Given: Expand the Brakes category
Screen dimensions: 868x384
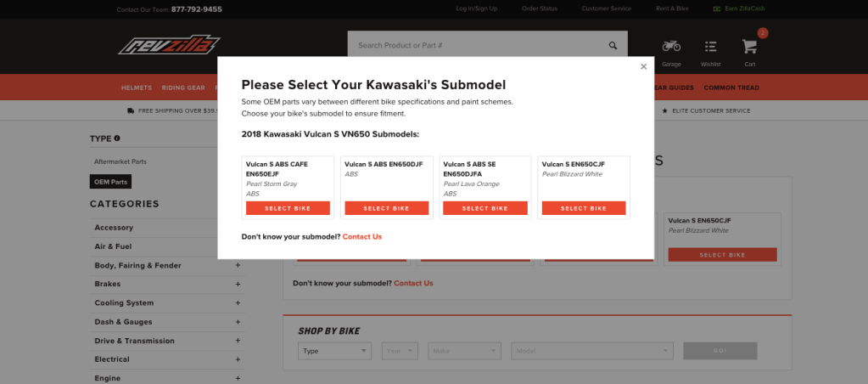Looking at the screenshot, I should (238, 284).
